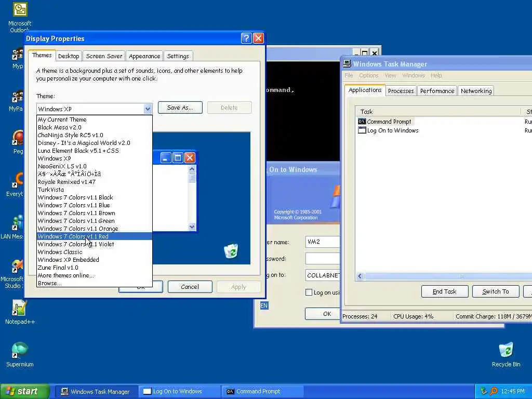Click Task Manager horizontal scrollbar left arrow
532x399 pixels.
click(360, 276)
